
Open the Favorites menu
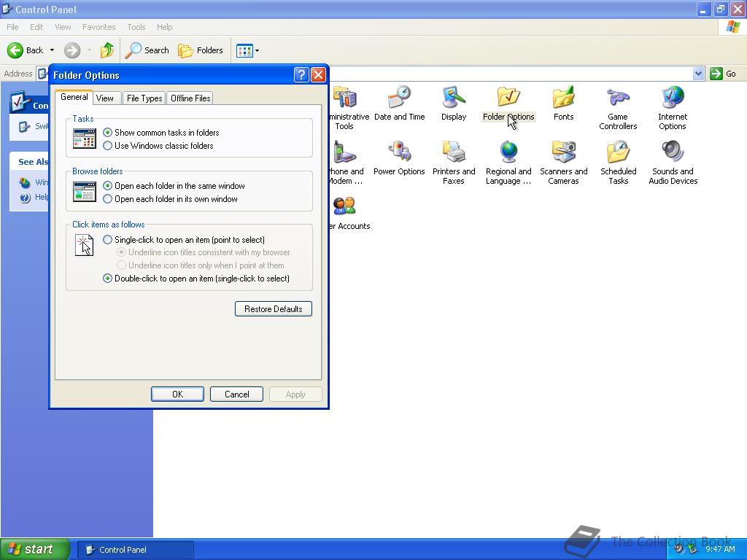(x=98, y=27)
